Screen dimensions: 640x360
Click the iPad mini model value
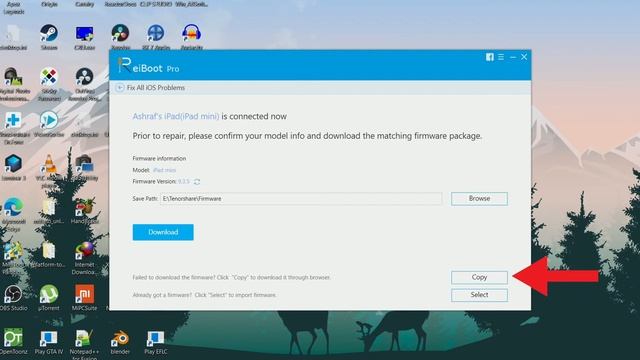click(164, 170)
